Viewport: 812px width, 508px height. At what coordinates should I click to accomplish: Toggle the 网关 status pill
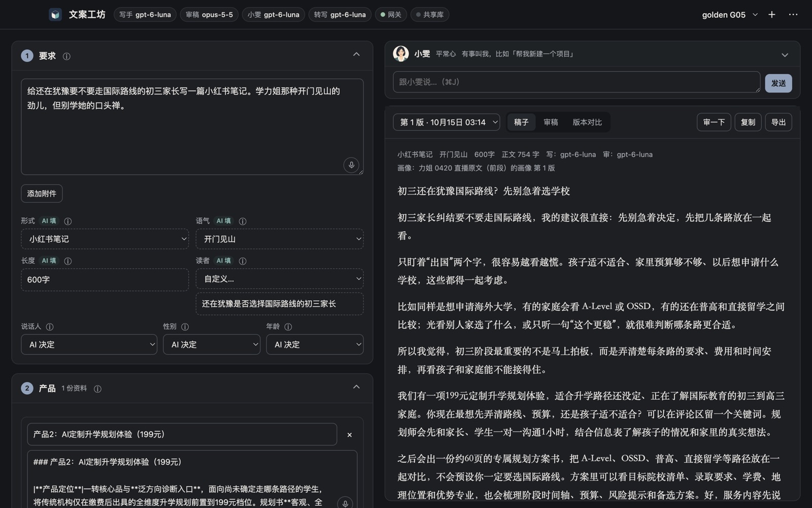pyautogui.click(x=391, y=15)
